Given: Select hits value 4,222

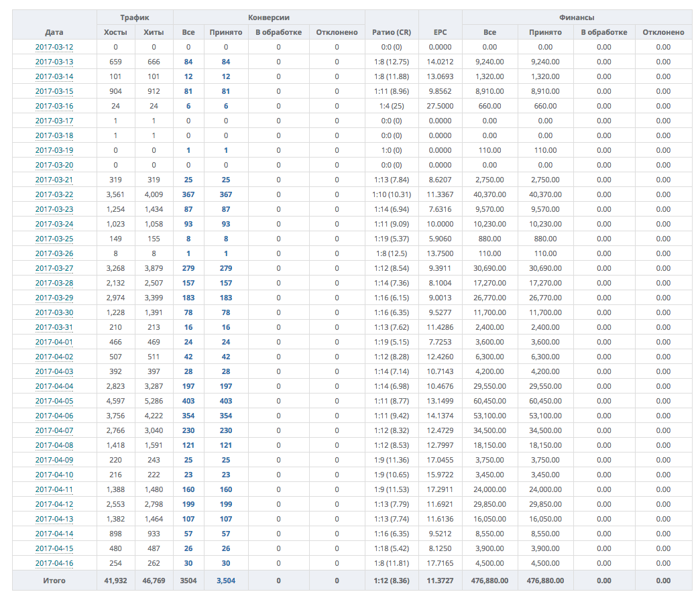Looking at the screenshot, I should tap(154, 416).
